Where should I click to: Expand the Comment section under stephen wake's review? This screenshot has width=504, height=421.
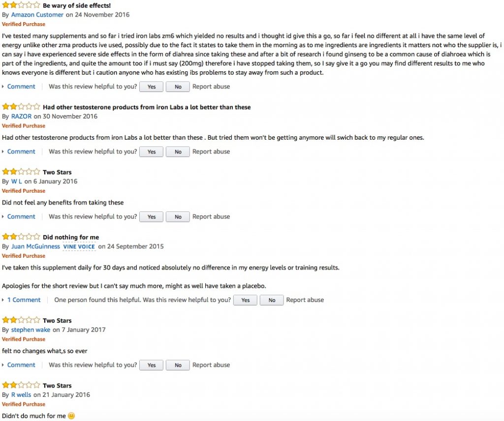coord(21,364)
